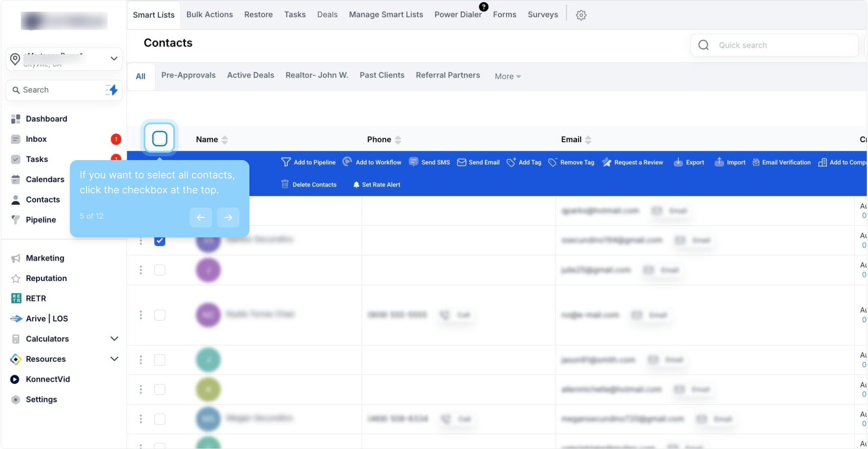Click the Export download icon
This screenshot has width=868, height=449.
[678, 162]
